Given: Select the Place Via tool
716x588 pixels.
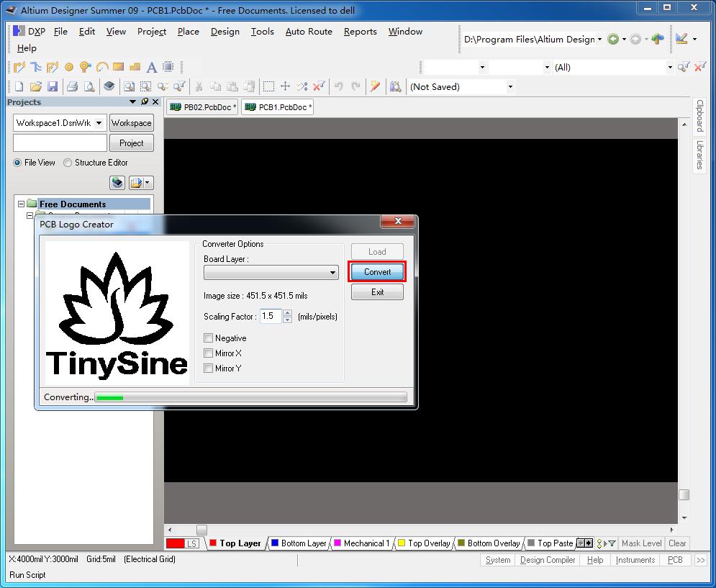Looking at the screenshot, I should (x=86, y=67).
